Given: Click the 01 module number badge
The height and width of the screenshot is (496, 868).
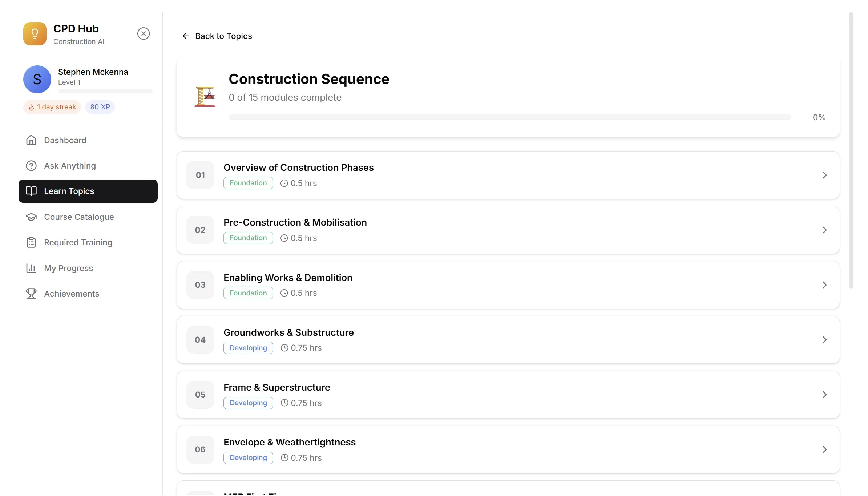Looking at the screenshot, I should click(x=200, y=175).
